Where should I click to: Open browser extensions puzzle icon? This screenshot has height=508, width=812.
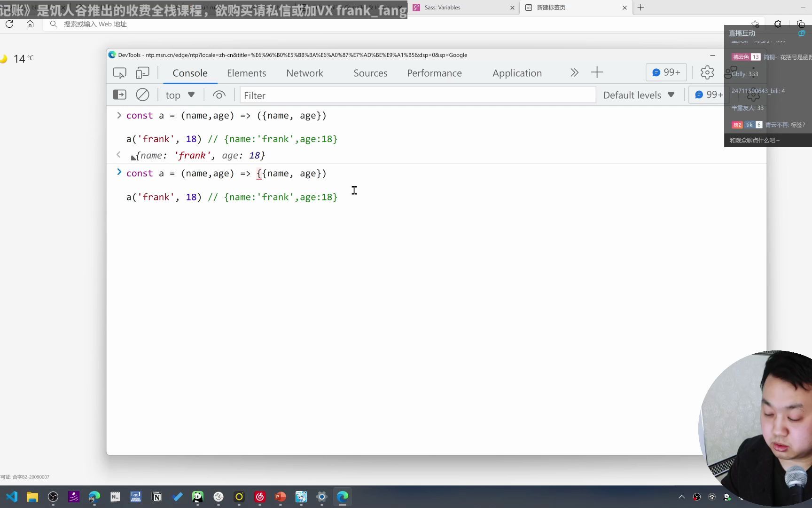pos(778,24)
